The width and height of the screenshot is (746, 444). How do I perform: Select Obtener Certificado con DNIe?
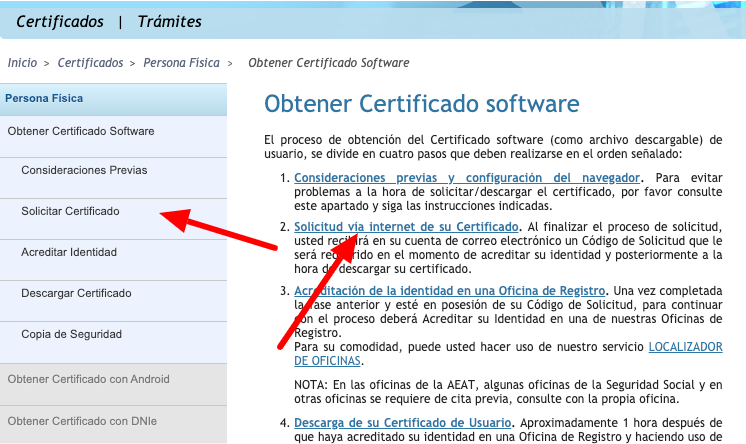click(x=113, y=424)
